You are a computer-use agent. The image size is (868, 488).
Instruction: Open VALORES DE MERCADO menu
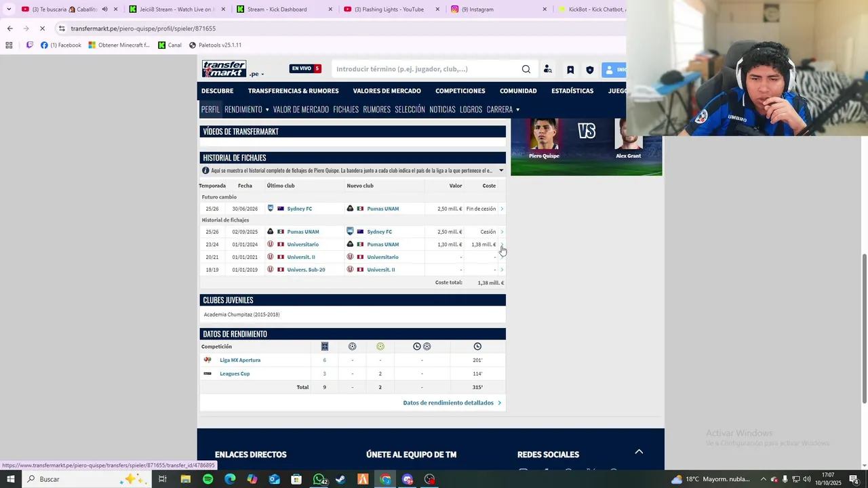click(x=387, y=91)
